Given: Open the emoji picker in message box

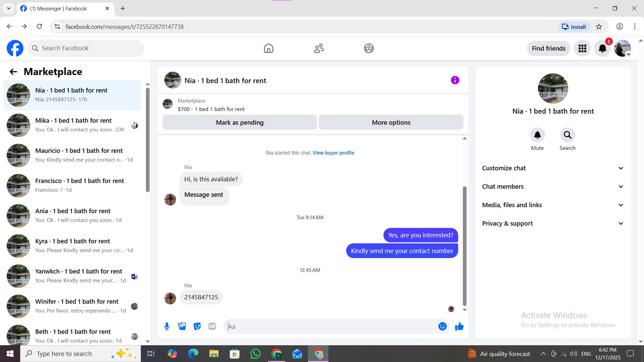Looking at the screenshot, I should 442,326.
